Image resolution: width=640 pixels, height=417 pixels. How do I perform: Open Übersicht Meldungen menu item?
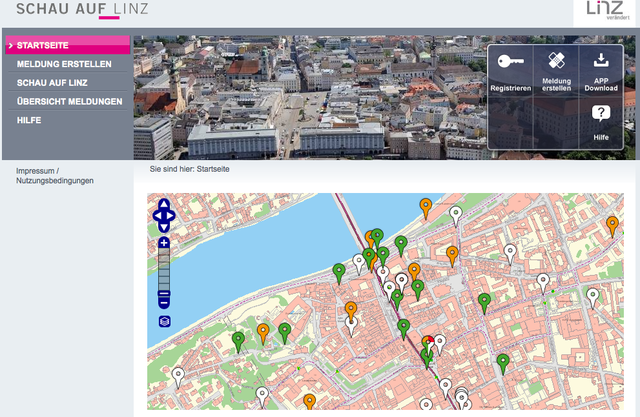68,102
